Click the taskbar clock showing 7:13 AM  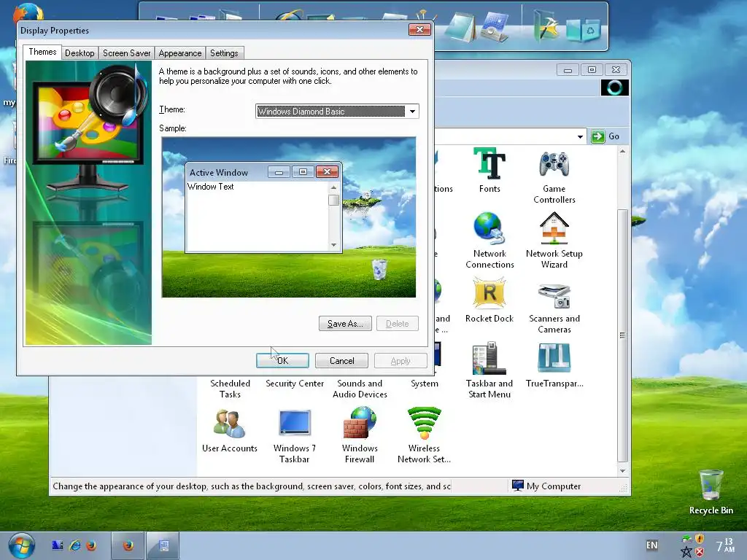click(724, 545)
